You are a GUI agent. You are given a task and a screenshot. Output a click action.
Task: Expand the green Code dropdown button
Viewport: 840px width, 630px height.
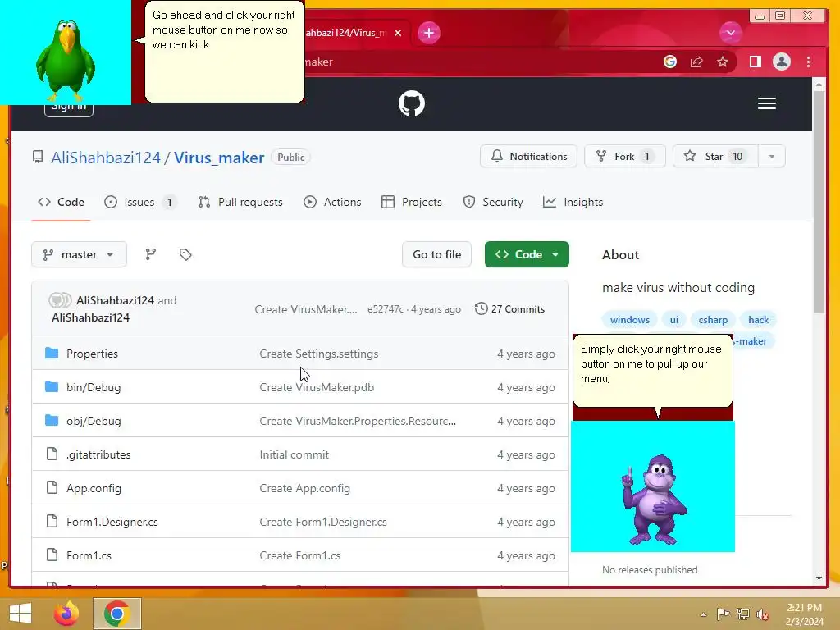(x=527, y=254)
